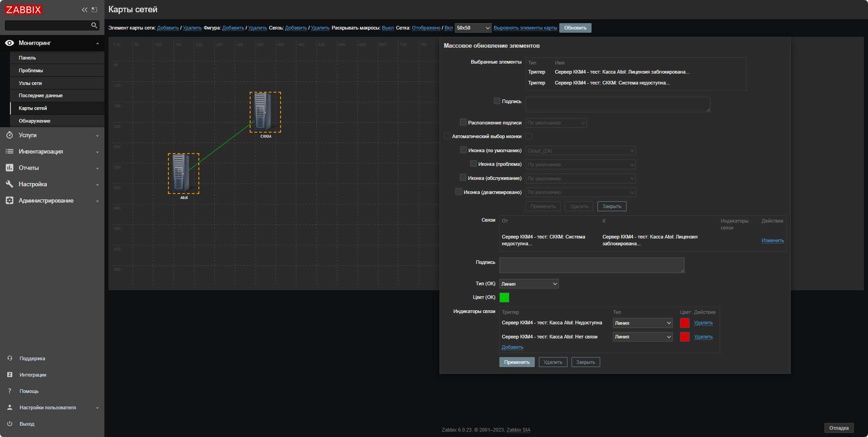Collapse the sidebar with double-arrow icon
868x437 pixels.
(x=84, y=10)
